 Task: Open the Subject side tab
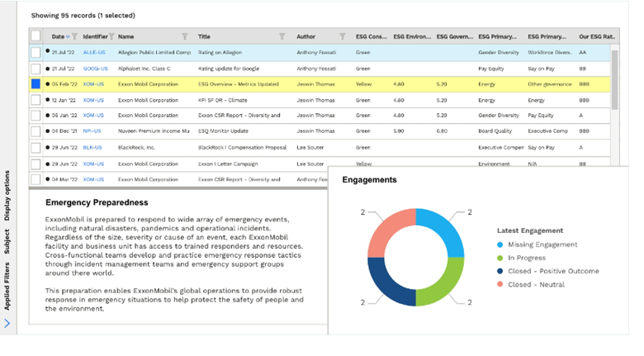point(7,241)
